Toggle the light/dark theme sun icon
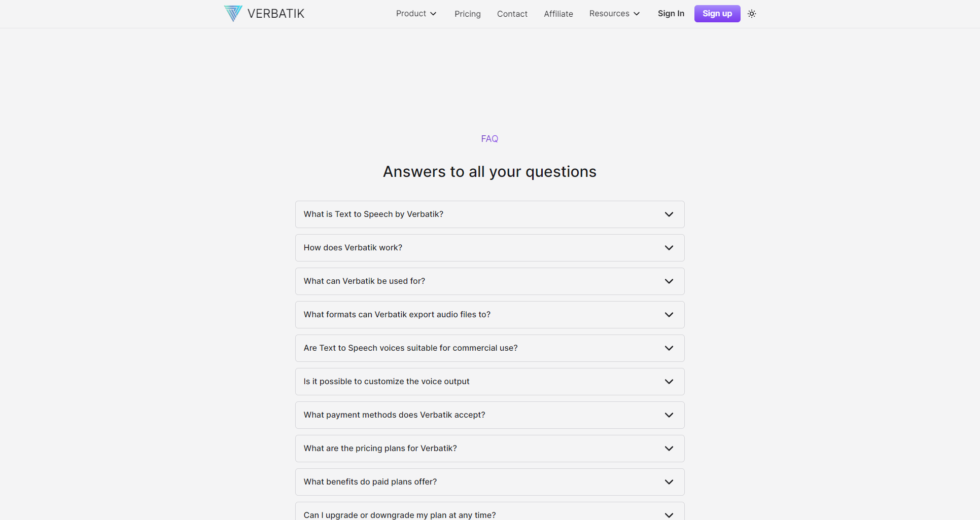980x520 pixels. (x=752, y=14)
